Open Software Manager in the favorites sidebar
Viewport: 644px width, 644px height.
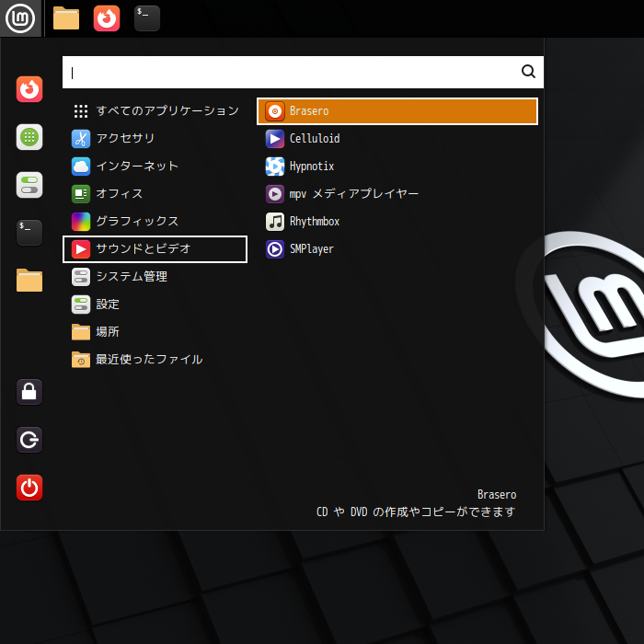[x=29, y=137]
